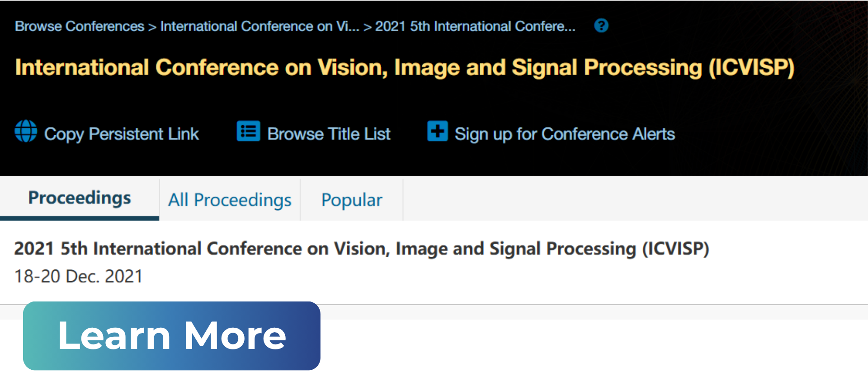Switch to the Proceedings tab
Viewport: 868px width, 372px height.
(x=80, y=198)
